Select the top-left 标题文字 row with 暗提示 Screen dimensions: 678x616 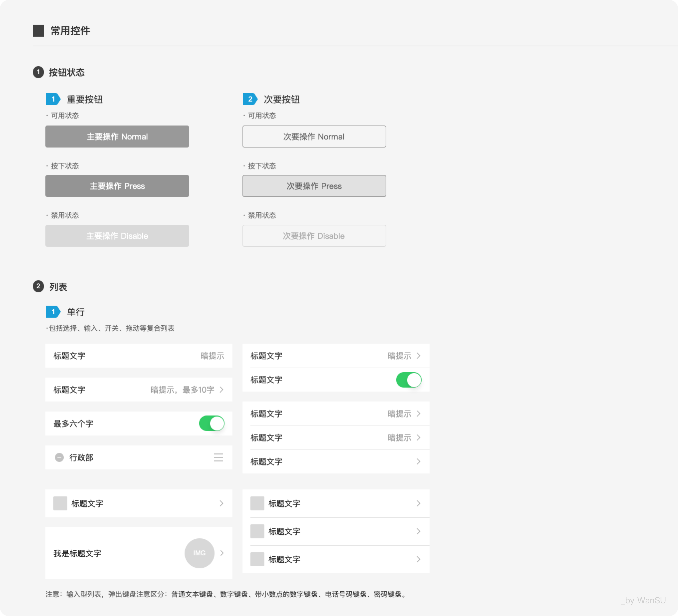tap(139, 356)
